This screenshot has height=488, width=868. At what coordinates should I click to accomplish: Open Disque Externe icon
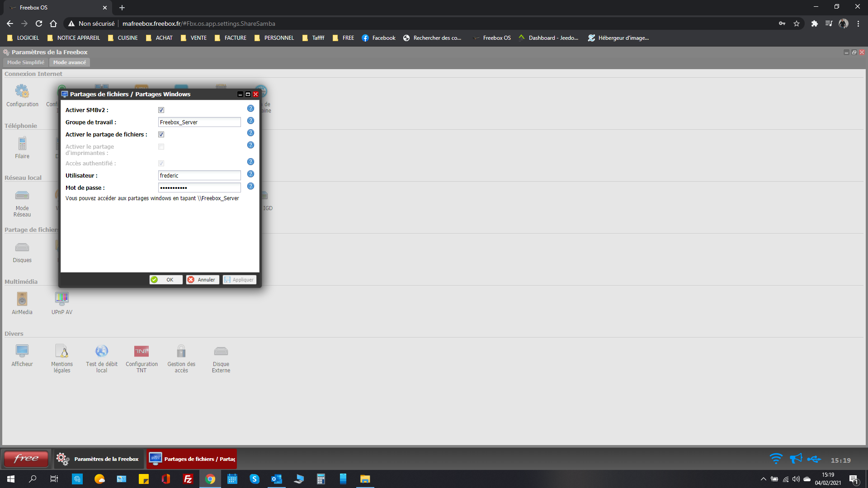coord(221,352)
